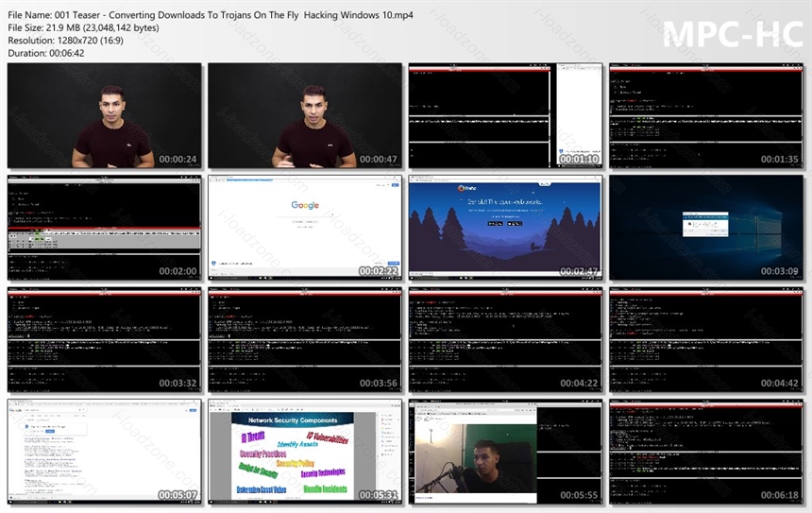Screen dimensions: 812x513
Task: Pick the terminal thumbnail stamped 00:04:22
Action: [x=505, y=340]
